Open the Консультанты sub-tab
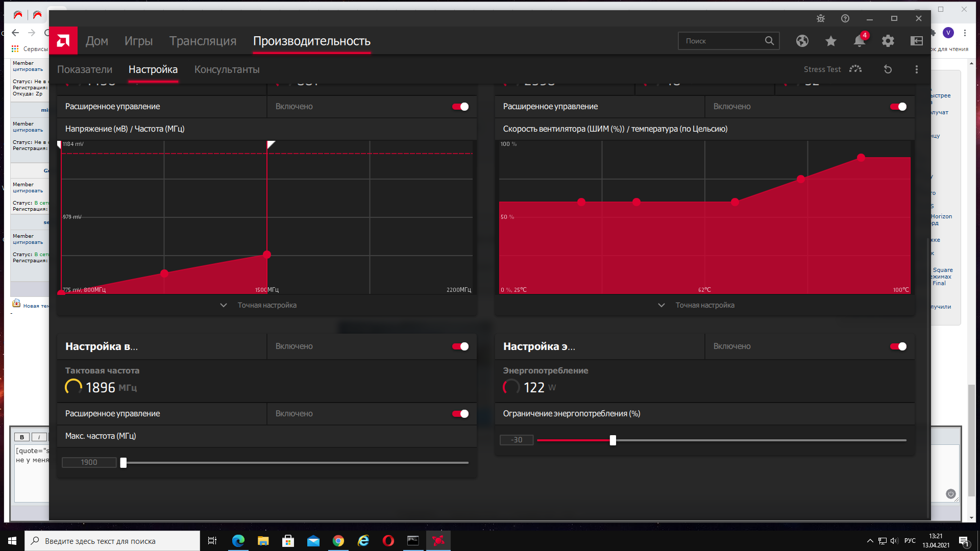The image size is (980, 551). [227, 69]
